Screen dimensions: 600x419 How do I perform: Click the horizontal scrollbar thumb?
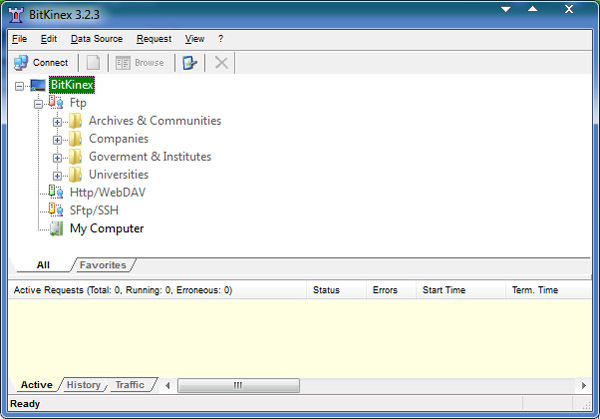238,385
